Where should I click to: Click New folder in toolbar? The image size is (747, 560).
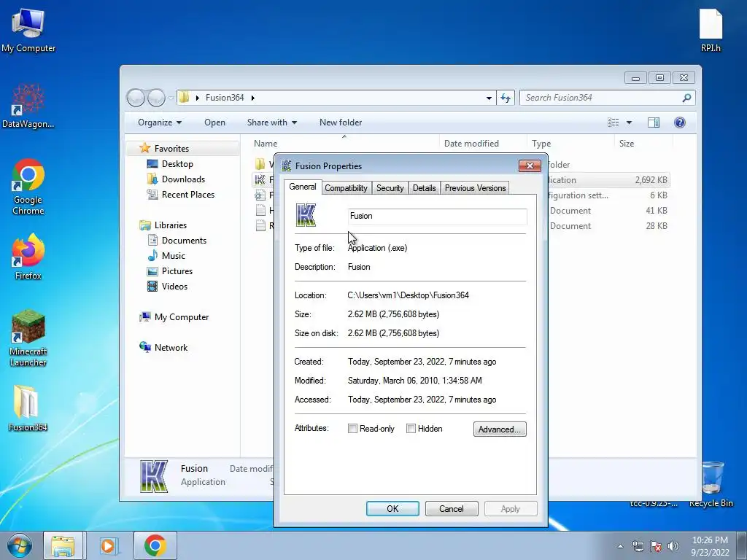(x=341, y=122)
